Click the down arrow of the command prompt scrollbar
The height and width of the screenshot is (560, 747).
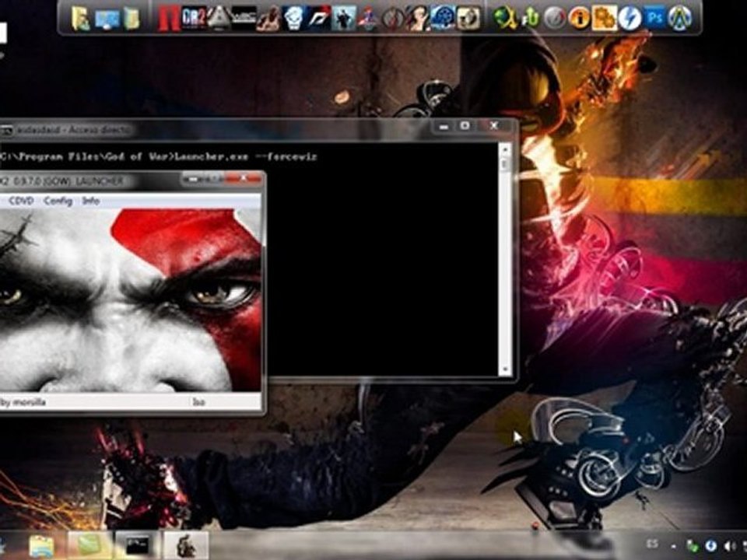(x=505, y=369)
